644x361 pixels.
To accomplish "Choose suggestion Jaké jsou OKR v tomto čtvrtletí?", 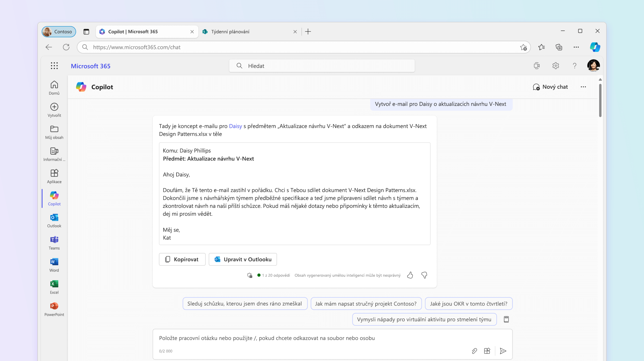I will click(469, 304).
